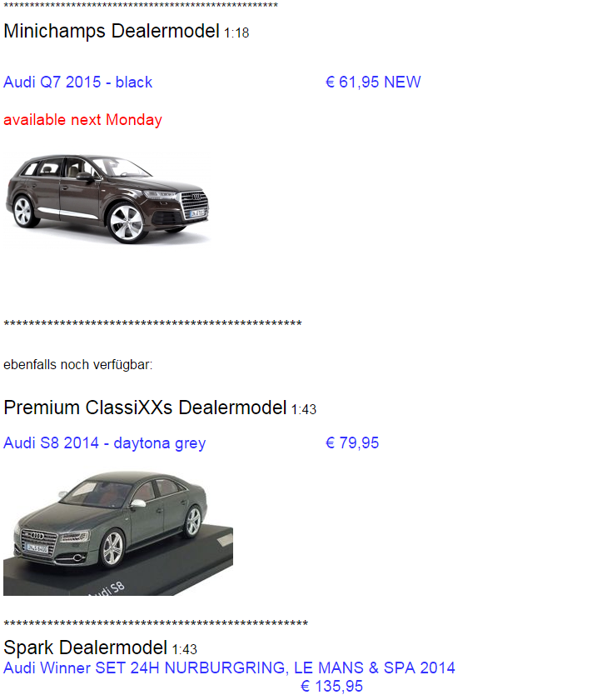Click the 'ebenfalls noch verfügbar:' text
This screenshot has width=592, height=700.
[x=78, y=365]
